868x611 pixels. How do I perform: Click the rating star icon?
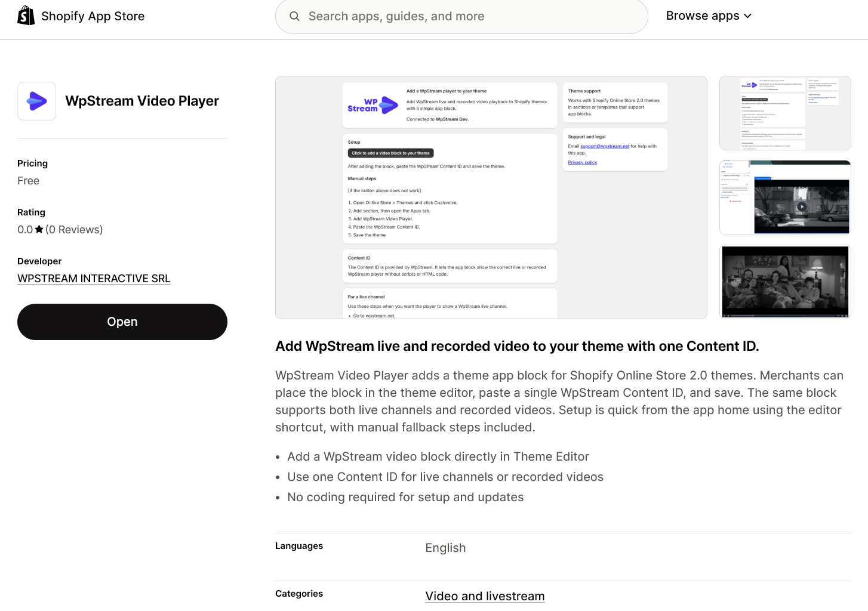(39, 229)
